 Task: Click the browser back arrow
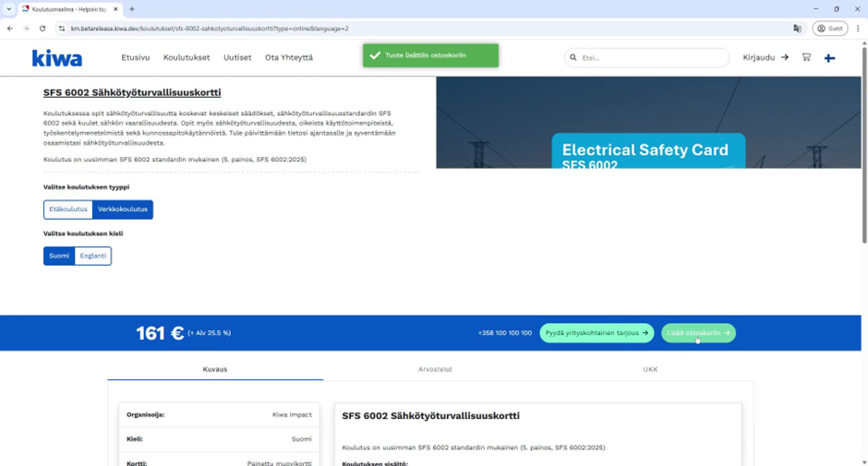click(x=10, y=29)
